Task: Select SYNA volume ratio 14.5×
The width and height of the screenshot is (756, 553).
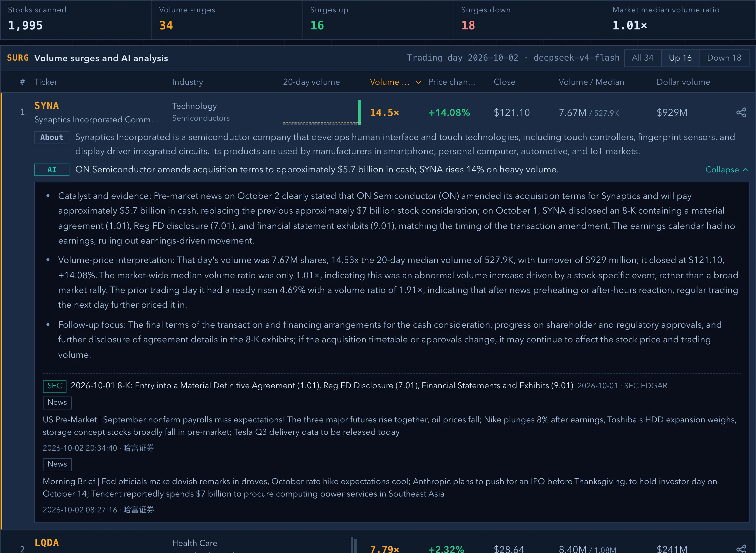Action: pyautogui.click(x=384, y=112)
